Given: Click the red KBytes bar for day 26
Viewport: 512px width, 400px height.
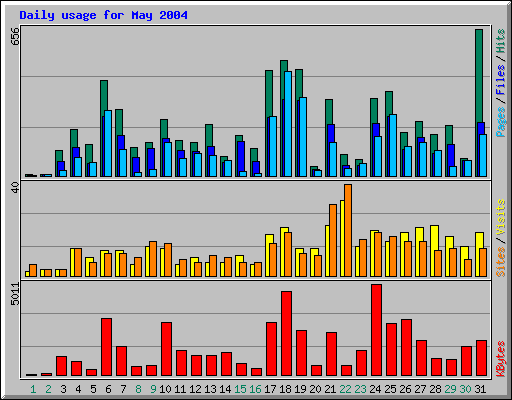Looking at the screenshot, I should [407, 348].
